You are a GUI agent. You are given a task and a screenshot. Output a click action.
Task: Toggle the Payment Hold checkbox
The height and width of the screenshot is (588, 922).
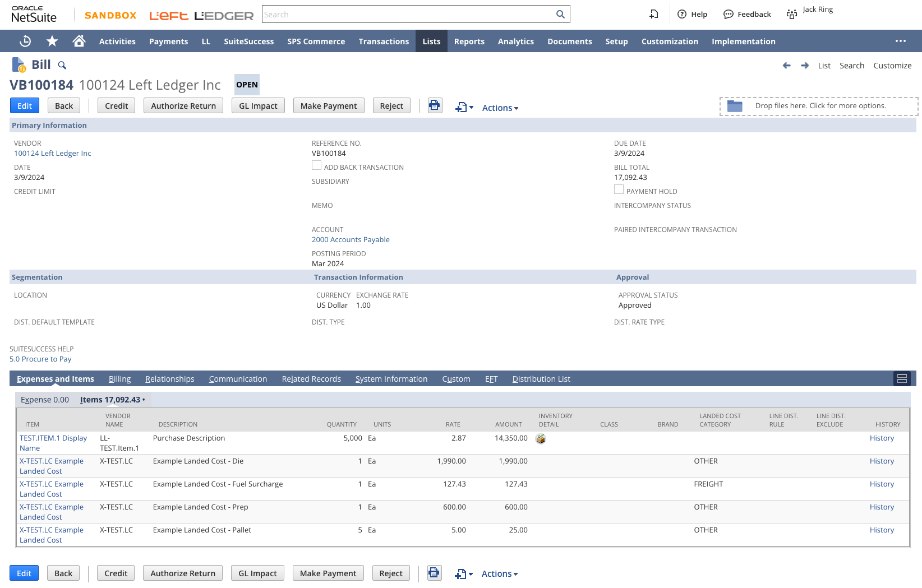619,189
